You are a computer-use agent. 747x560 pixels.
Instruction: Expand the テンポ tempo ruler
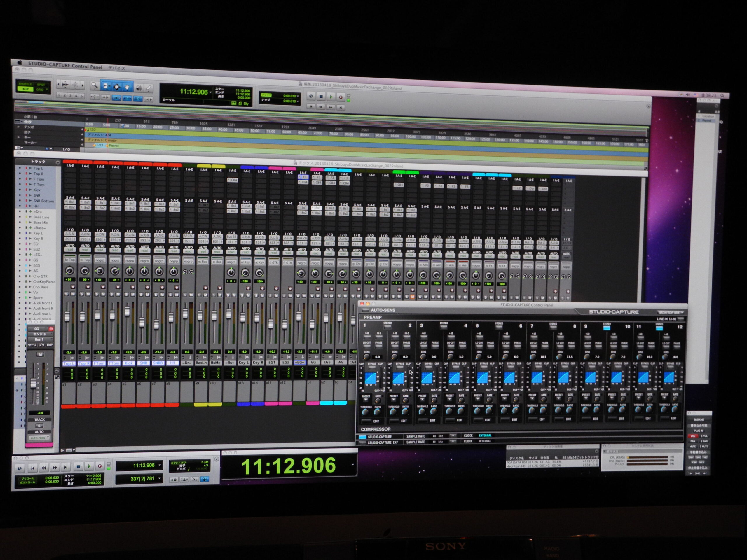19,127
